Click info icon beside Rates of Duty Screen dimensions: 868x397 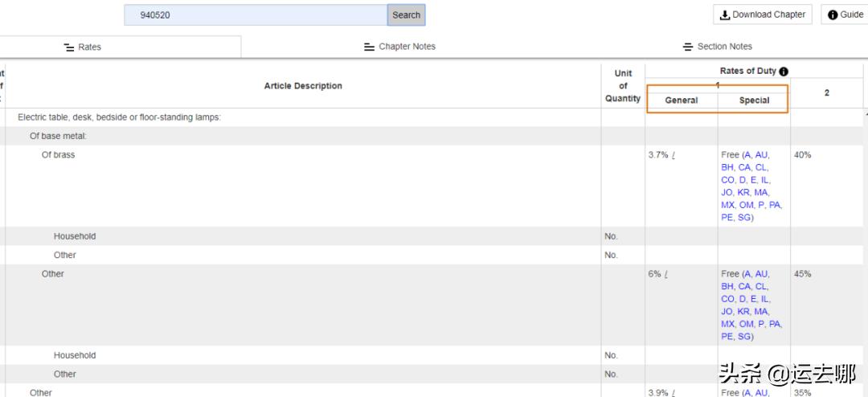(784, 72)
